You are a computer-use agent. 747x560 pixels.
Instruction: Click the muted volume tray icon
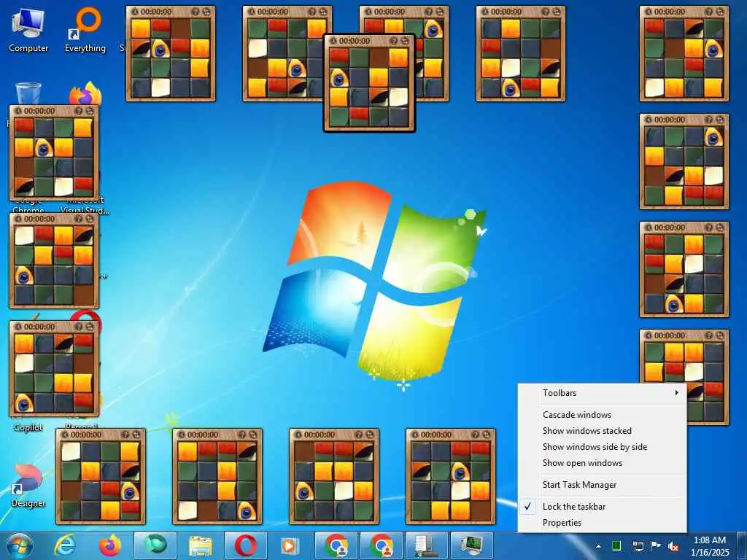click(x=673, y=546)
